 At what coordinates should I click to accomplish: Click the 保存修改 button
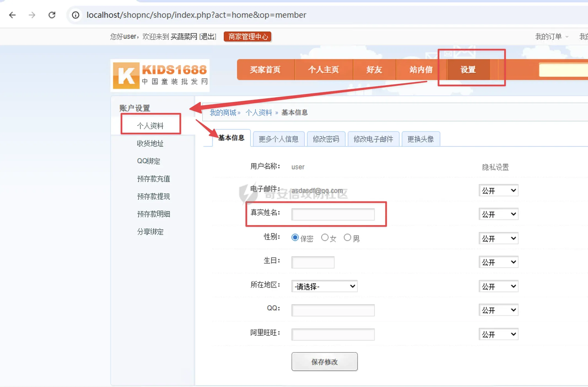tap(324, 362)
